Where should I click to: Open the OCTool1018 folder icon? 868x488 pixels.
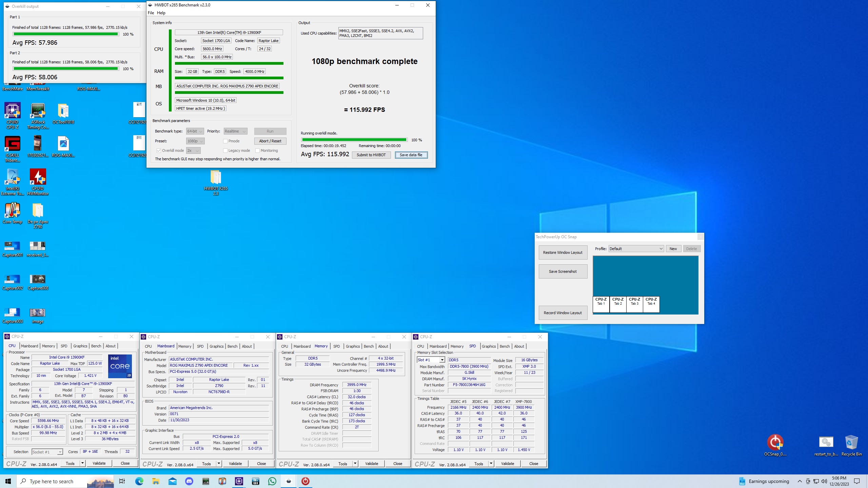tap(63, 114)
